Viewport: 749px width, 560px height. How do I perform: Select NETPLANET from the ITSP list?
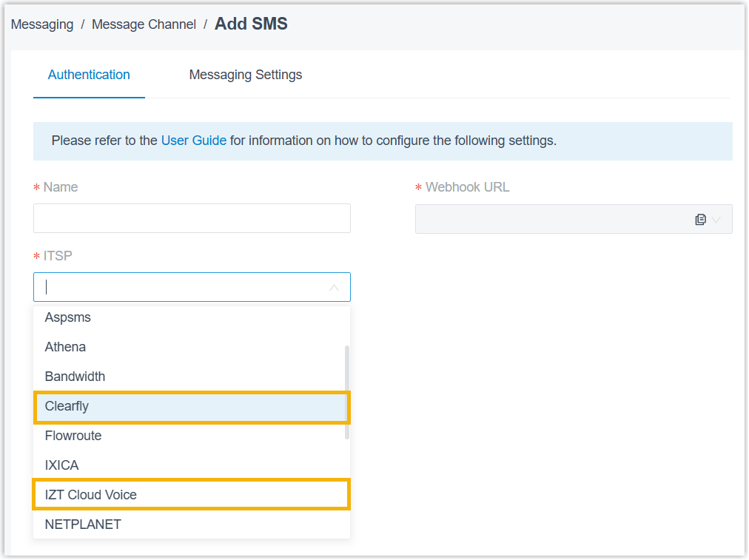coord(192,524)
